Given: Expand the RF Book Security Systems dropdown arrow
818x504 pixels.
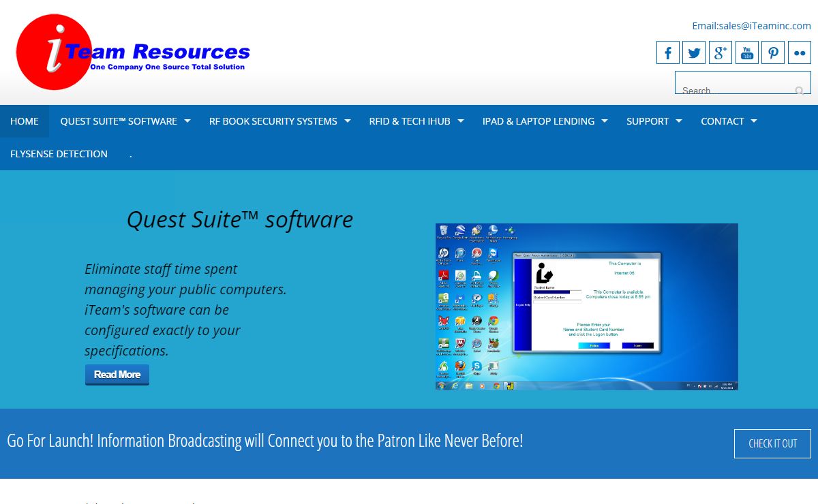Looking at the screenshot, I should 348,121.
